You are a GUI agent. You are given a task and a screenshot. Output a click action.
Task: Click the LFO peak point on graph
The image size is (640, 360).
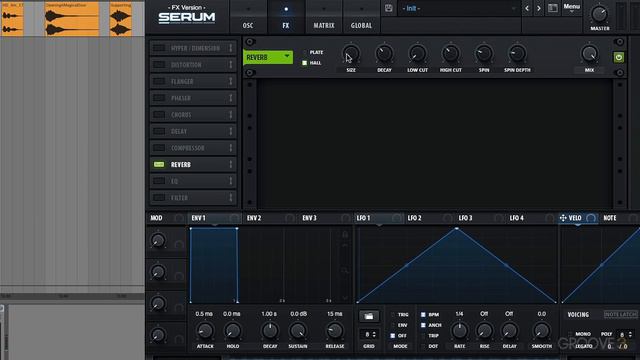click(x=456, y=229)
